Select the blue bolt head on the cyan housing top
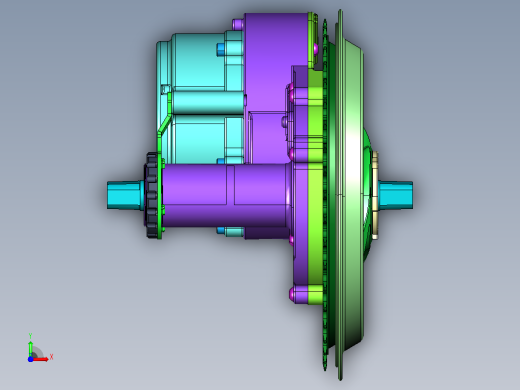 221,50
